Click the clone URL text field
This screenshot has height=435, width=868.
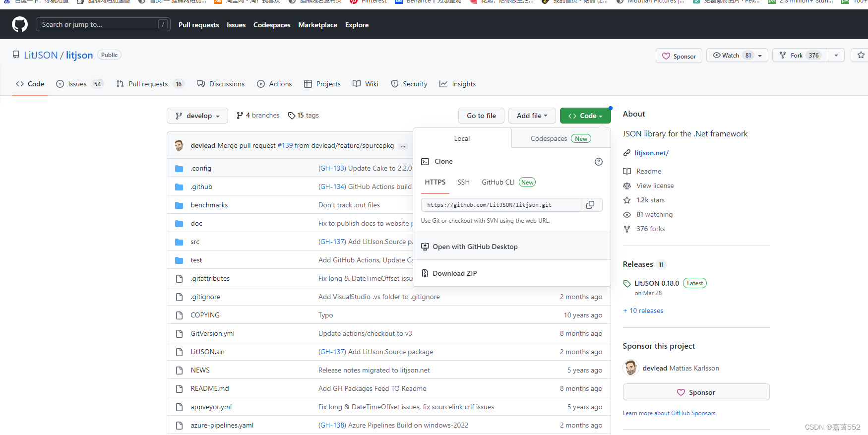tap(500, 205)
